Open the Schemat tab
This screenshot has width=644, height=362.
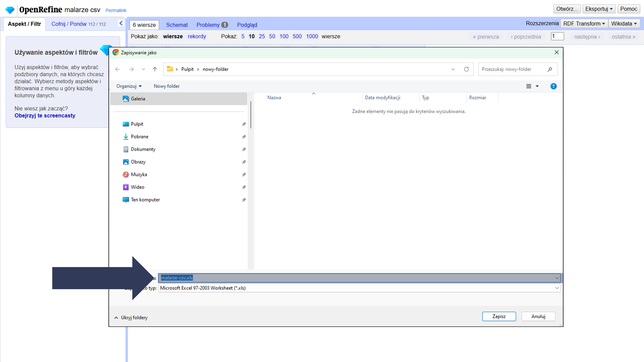177,25
